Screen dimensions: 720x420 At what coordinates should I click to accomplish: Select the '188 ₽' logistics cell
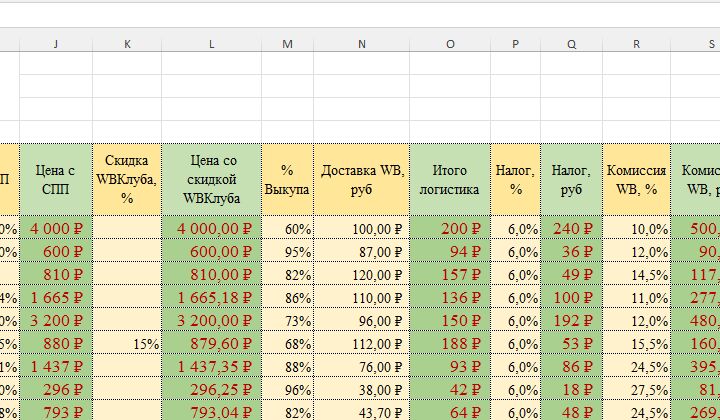click(450, 343)
